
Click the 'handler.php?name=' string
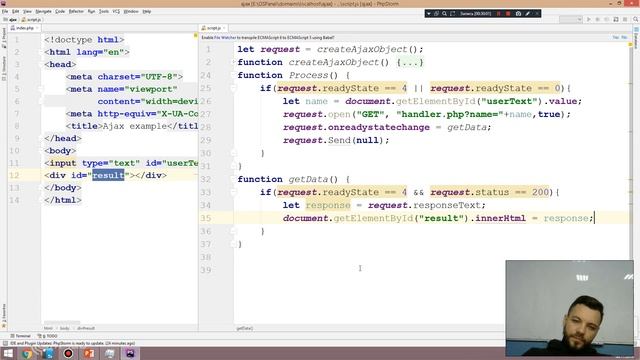point(450,114)
